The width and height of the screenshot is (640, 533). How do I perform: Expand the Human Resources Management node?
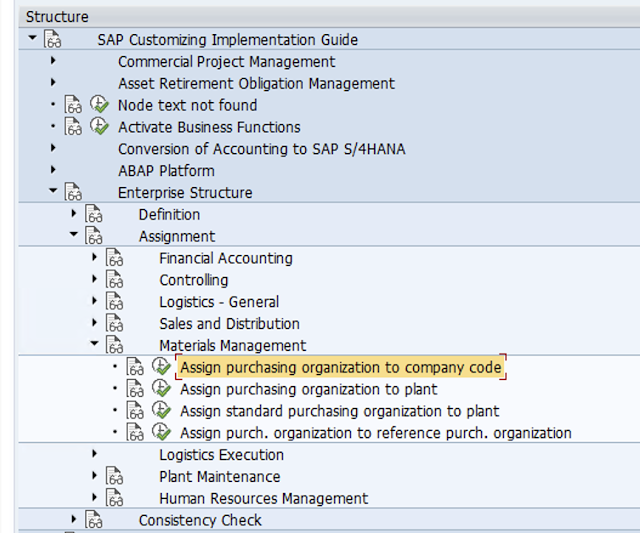tap(95, 497)
